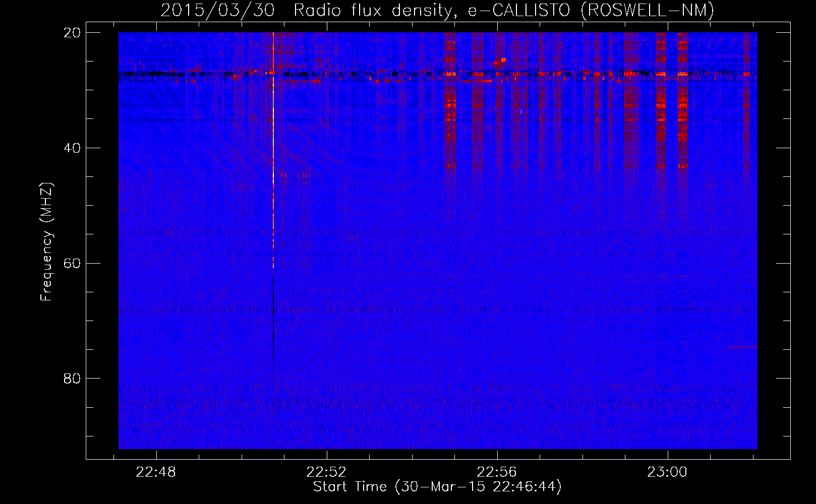Click the Start Time axis label
Viewport: 816px width, 504px height.
pos(437,487)
